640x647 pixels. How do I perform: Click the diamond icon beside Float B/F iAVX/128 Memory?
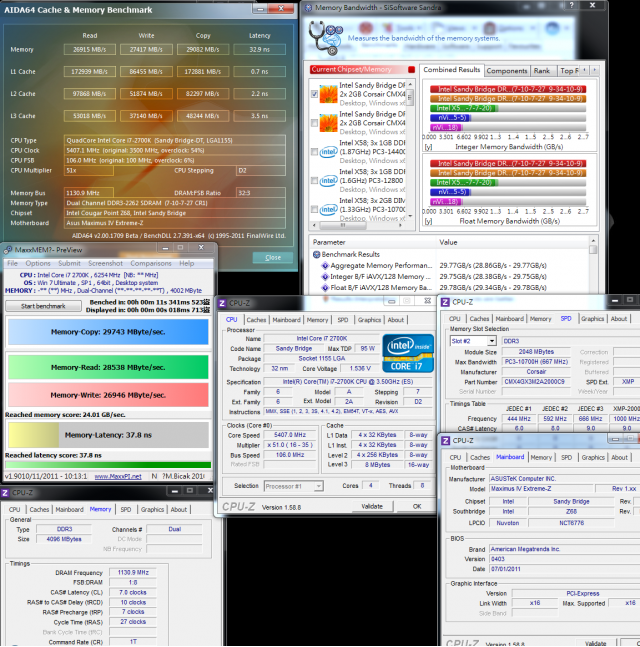(x=325, y=288)
